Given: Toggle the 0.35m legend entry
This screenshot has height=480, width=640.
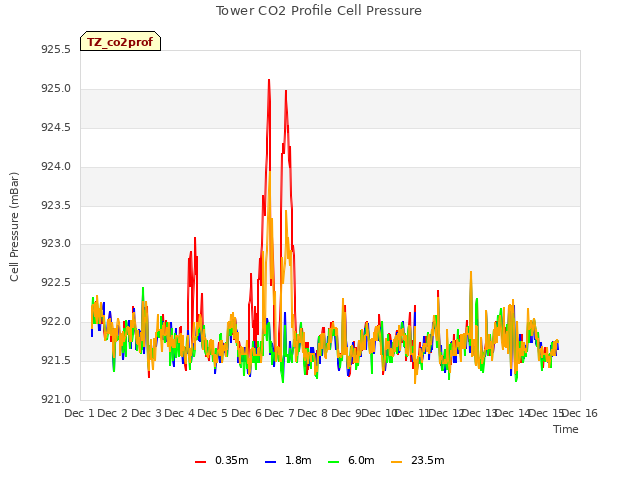Looking at the screenshot, I should point(222,460).
